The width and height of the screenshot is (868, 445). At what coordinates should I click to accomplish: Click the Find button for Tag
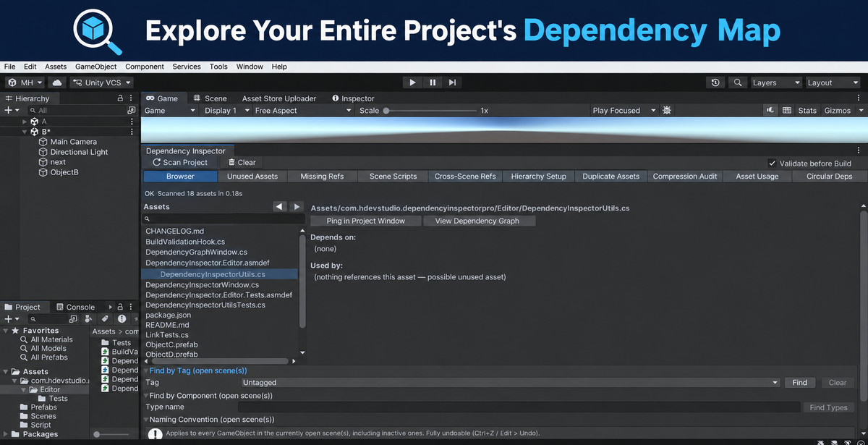coord(800,382)
